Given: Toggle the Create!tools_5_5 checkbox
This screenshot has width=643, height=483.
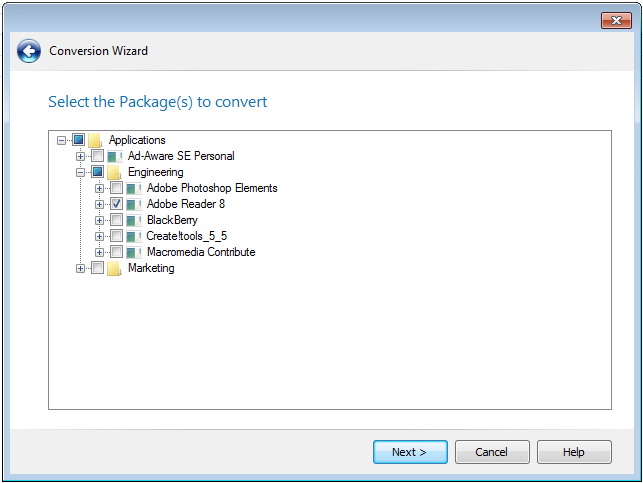Looking at the screenshot, I should 116,236.
